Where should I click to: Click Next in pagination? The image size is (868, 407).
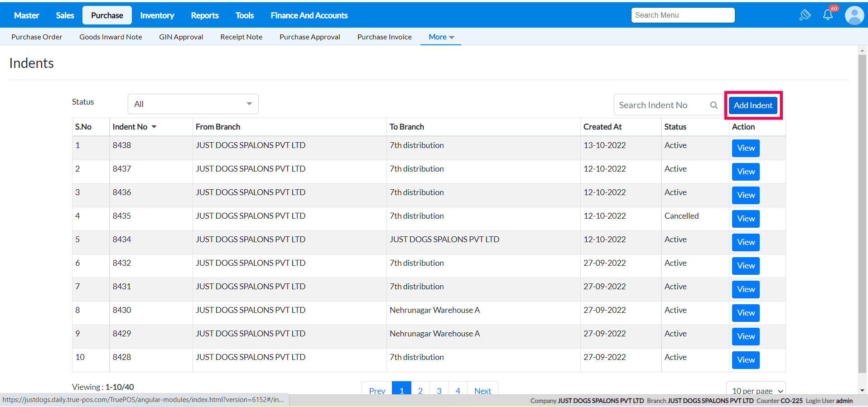click(482, 390)
